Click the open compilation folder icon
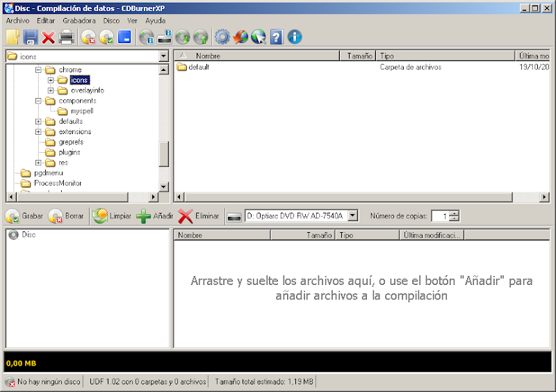The image size is (556, 392). (12, 38)
